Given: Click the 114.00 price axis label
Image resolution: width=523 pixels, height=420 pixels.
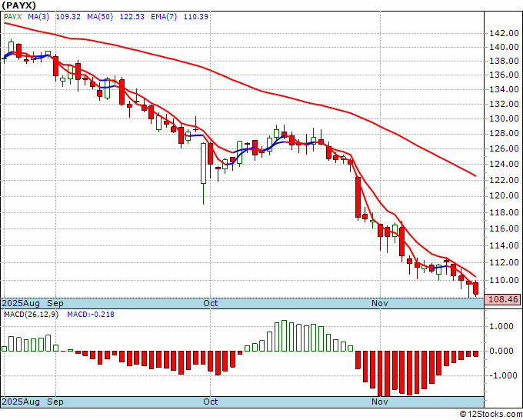Looking at the screenshot, I should (504, 245).
